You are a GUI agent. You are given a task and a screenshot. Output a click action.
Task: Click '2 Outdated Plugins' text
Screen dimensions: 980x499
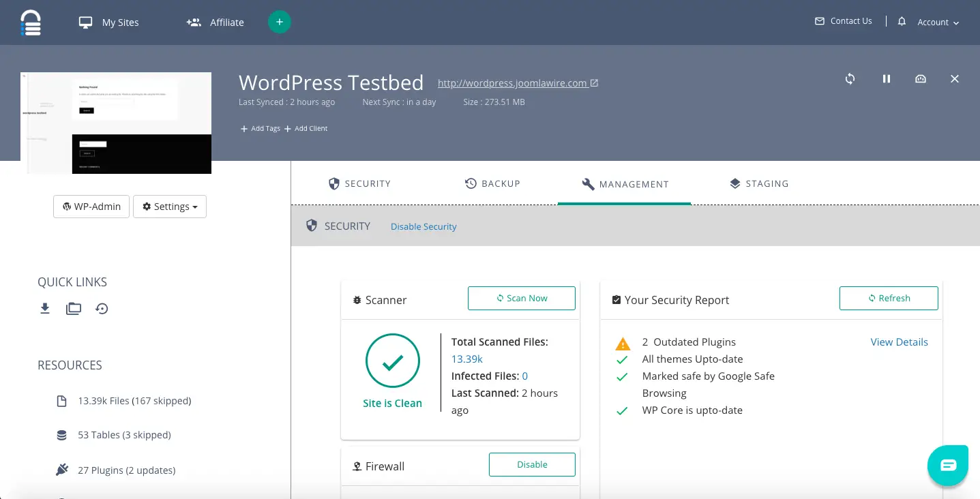pyautogui.click(x=689, y=342)
